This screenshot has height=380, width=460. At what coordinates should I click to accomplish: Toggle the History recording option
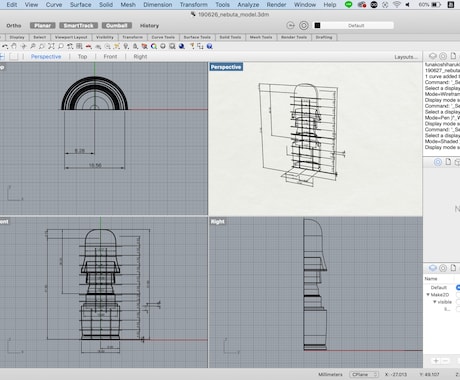point(149,26)
